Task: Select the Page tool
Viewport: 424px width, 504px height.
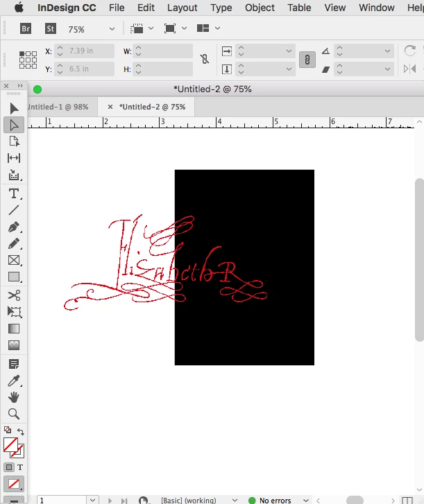Action: tap(14, 141)
